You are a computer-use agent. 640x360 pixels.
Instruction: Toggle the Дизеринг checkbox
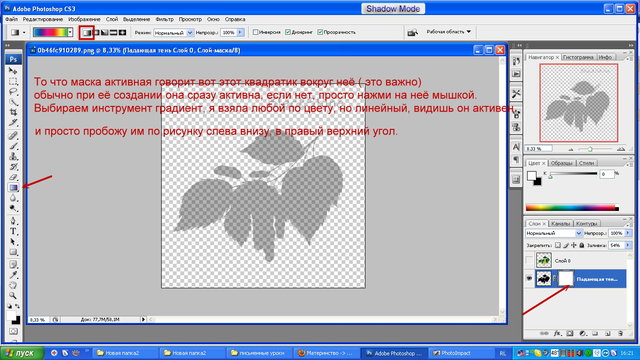coord(288,32)
